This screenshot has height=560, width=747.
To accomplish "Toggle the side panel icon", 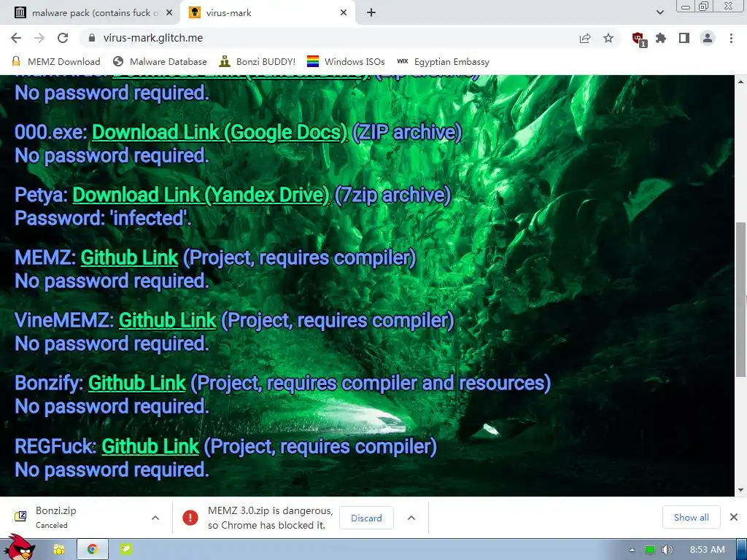I will click(684, 38).
